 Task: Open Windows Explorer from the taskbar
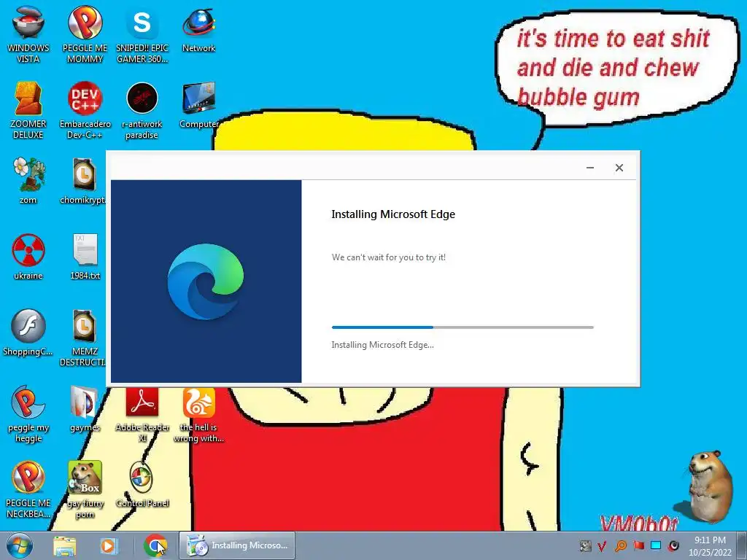tap(65, 545)
